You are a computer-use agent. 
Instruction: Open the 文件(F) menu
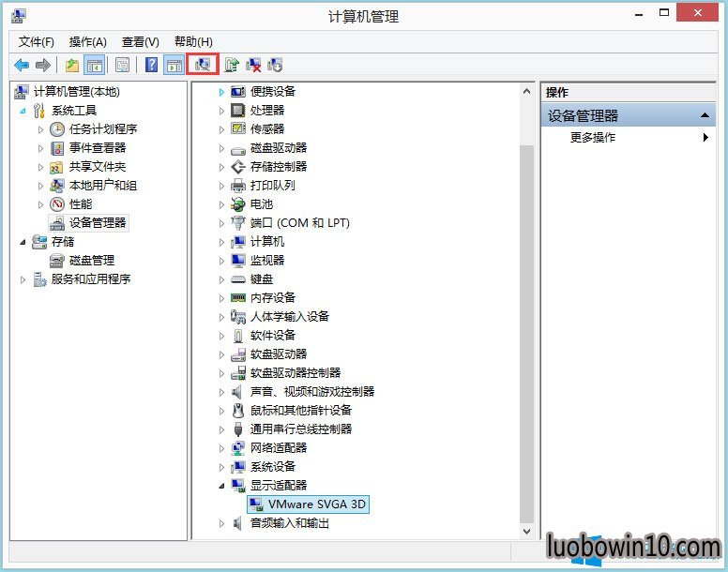tap(37, 42)
